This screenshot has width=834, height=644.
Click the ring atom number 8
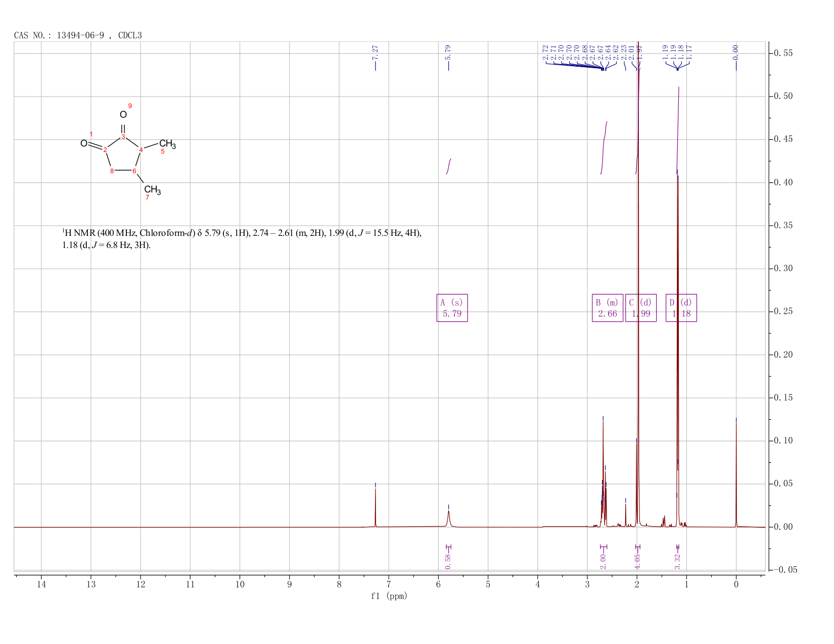[112, 171]
